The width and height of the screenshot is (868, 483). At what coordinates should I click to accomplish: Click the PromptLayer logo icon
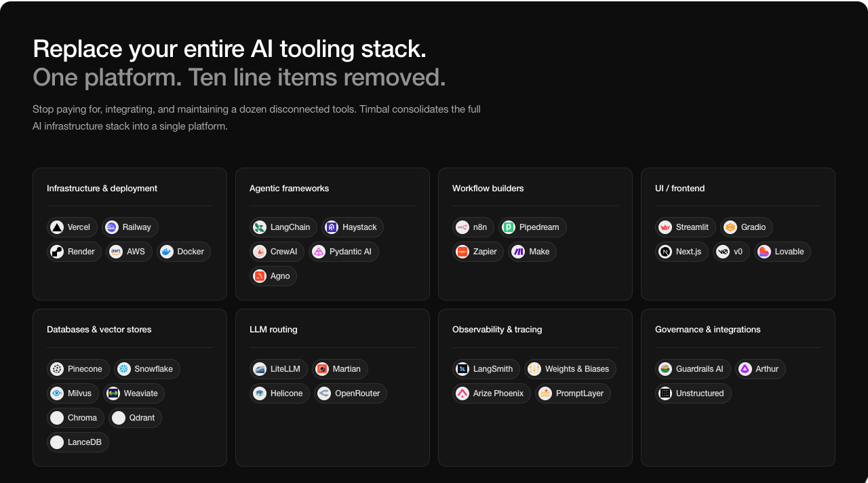click(x=545, y=393)
